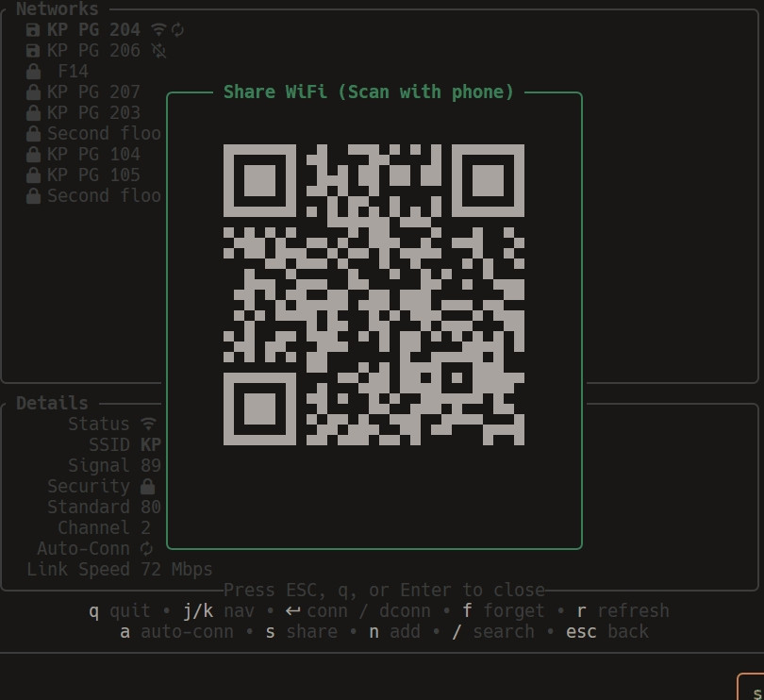
Task: Click the no-signal icon on KP PG 206
Action: 158,51
